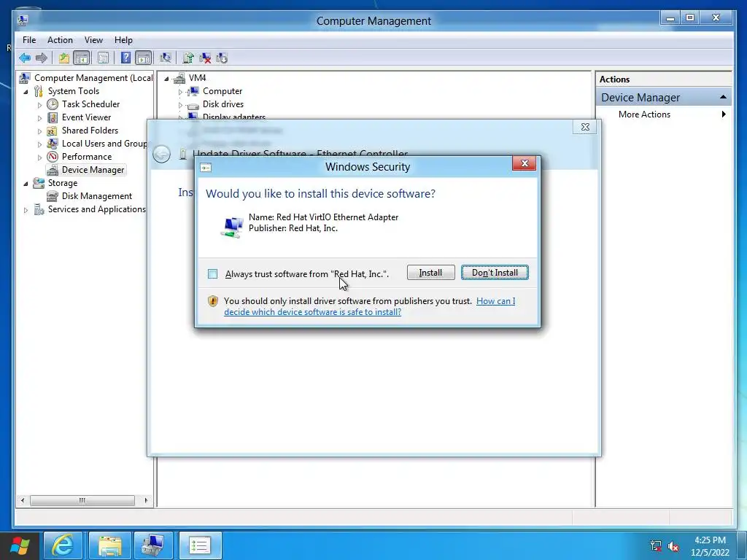Expand the Computer device category arrow

[180, 91]
